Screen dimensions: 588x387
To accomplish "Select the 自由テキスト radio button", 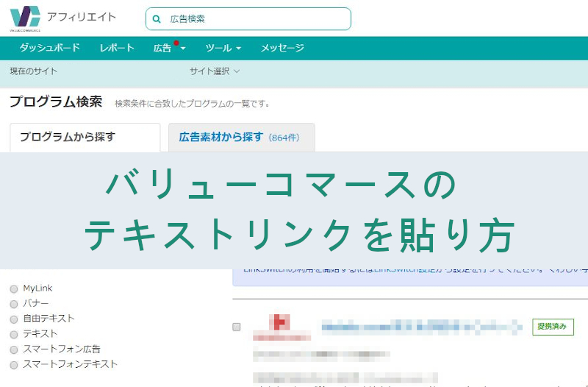I will 14,319.
